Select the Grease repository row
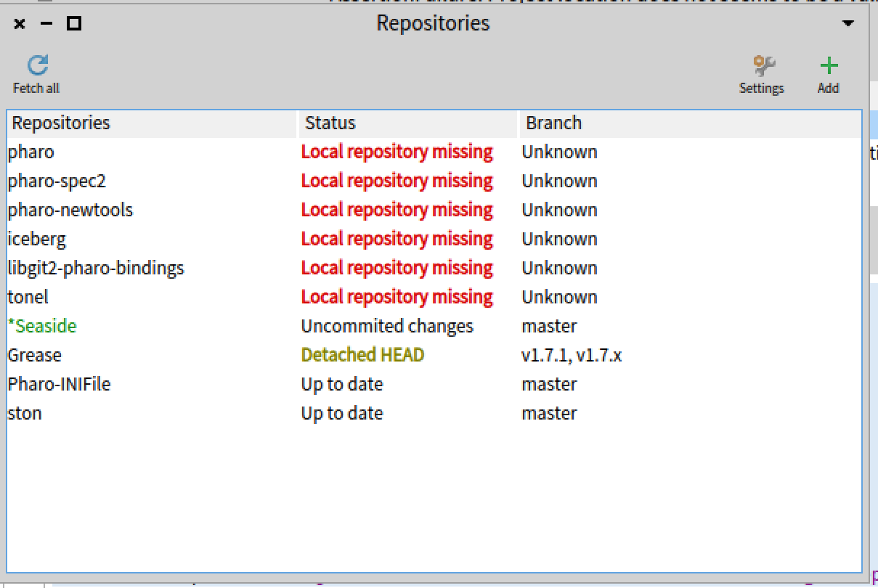 35,356
